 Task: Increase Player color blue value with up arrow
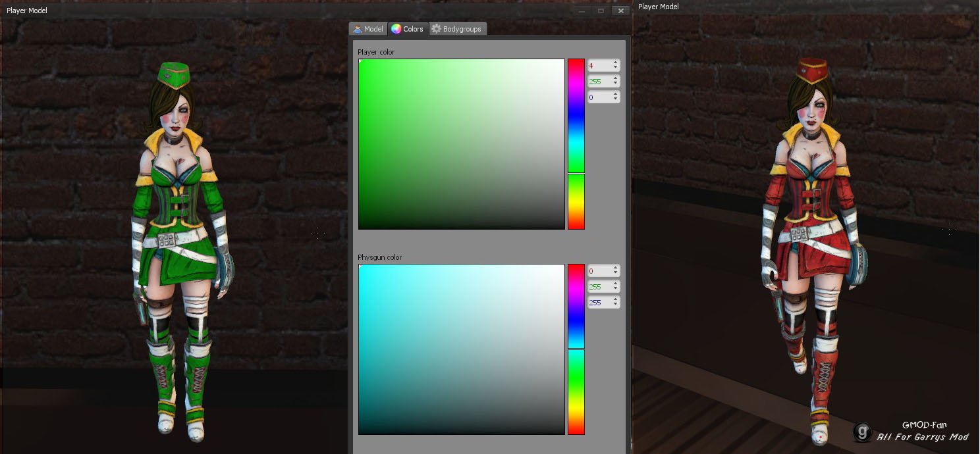pyautogui.click(x=616, y=94)
